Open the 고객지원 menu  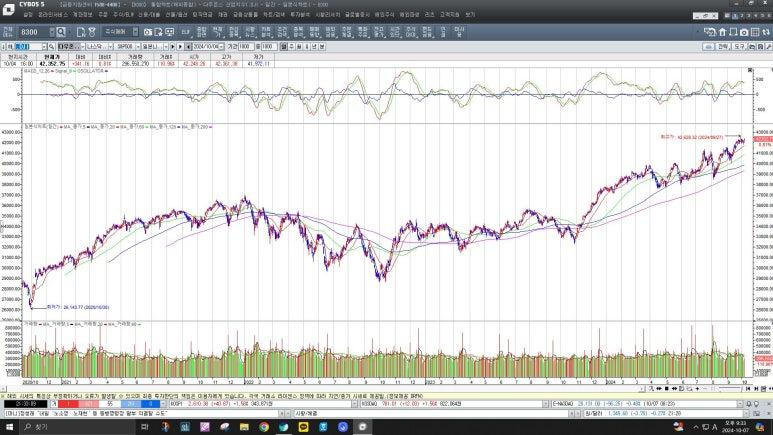[x=450, y=15]
